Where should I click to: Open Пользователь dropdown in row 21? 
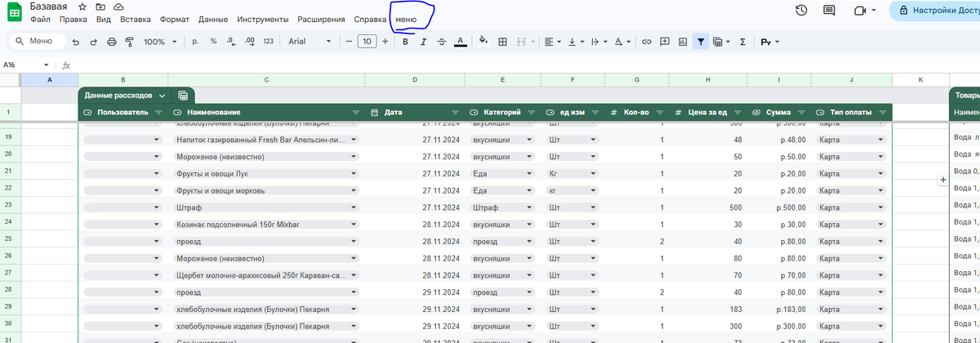tap(156, 173)
